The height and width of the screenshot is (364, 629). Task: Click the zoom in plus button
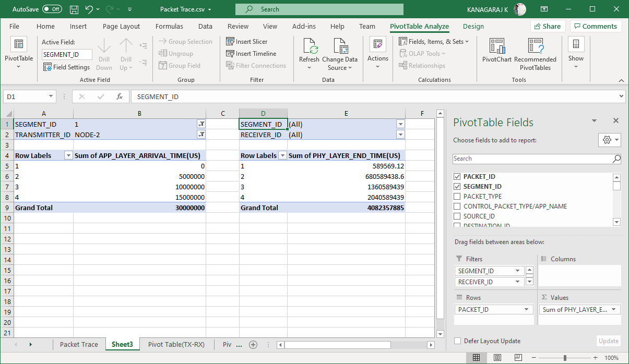point(596,358)
